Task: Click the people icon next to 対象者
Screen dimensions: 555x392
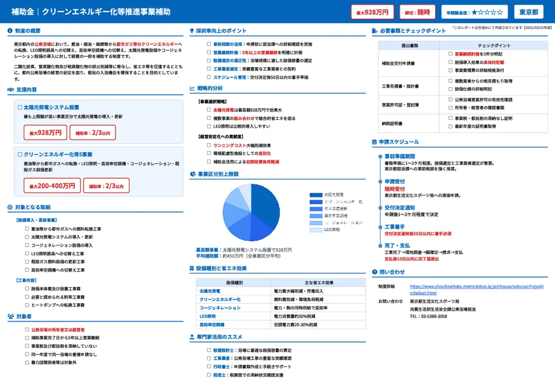Action: click(x=11, y=316)
